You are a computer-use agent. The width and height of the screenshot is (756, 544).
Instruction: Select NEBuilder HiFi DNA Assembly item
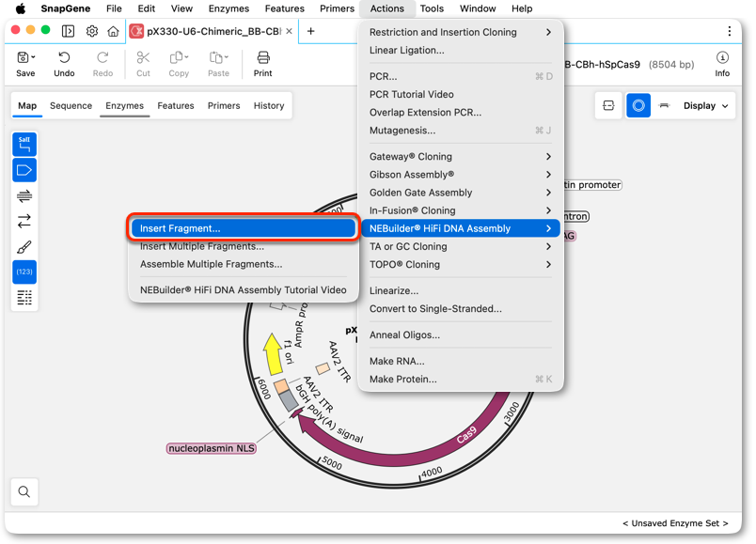tap(460, 228)
